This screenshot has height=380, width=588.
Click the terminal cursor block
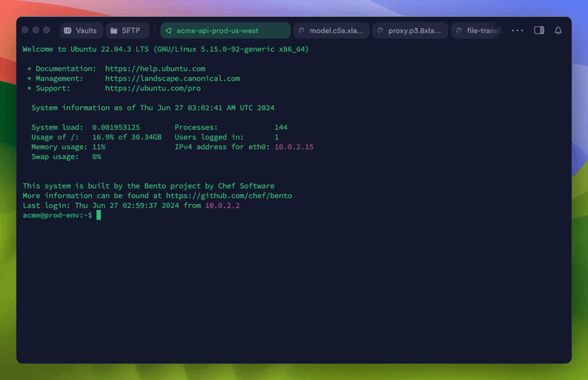[x=98, y=215]
